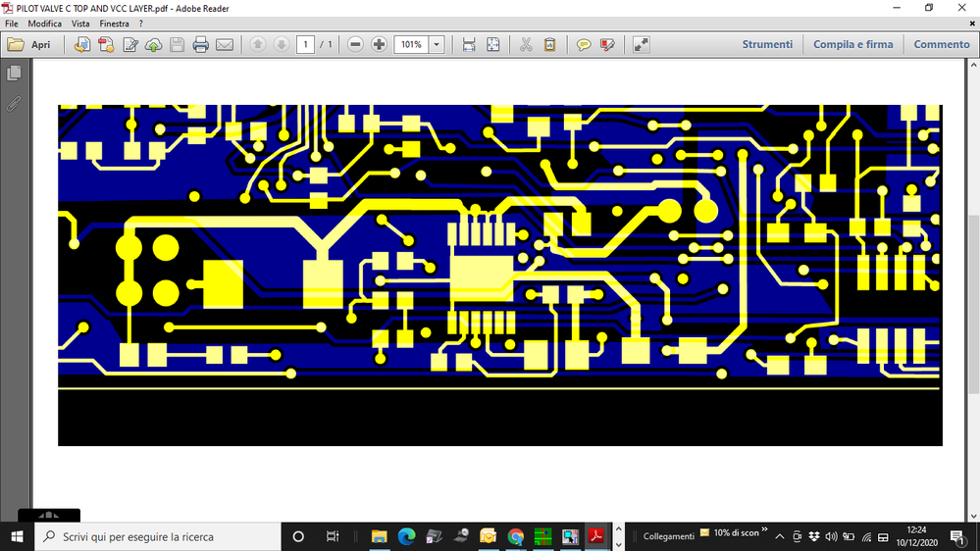Open the Strumenti pane

[767, 44]
